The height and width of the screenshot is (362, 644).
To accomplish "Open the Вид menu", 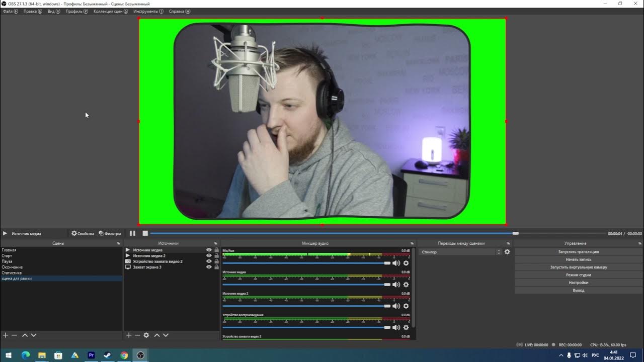I will coord(54,11).
